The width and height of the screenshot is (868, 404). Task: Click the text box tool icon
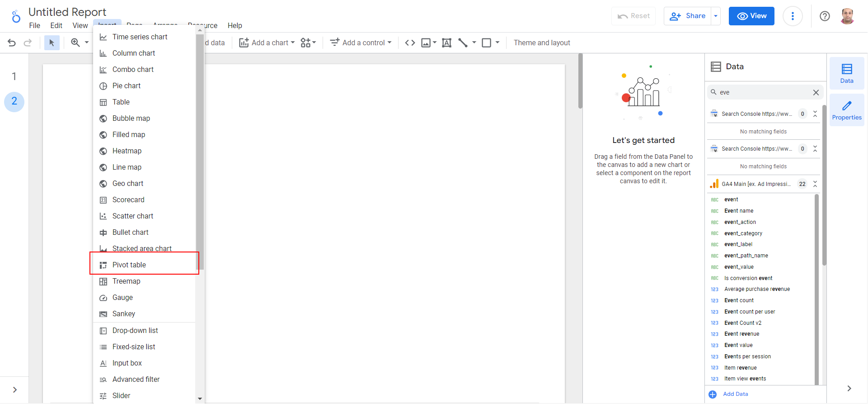(x=446, y=43)
